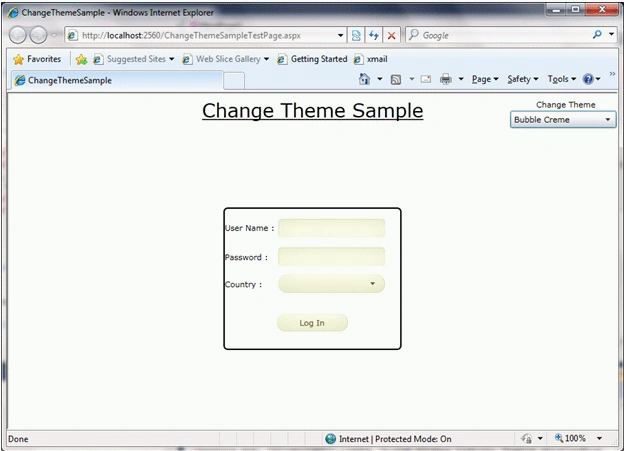This screenshot has width=624, height=451.
Task: Open the search provider dropdown arrow
Action: pyautogui.click(x=611, y=35)
